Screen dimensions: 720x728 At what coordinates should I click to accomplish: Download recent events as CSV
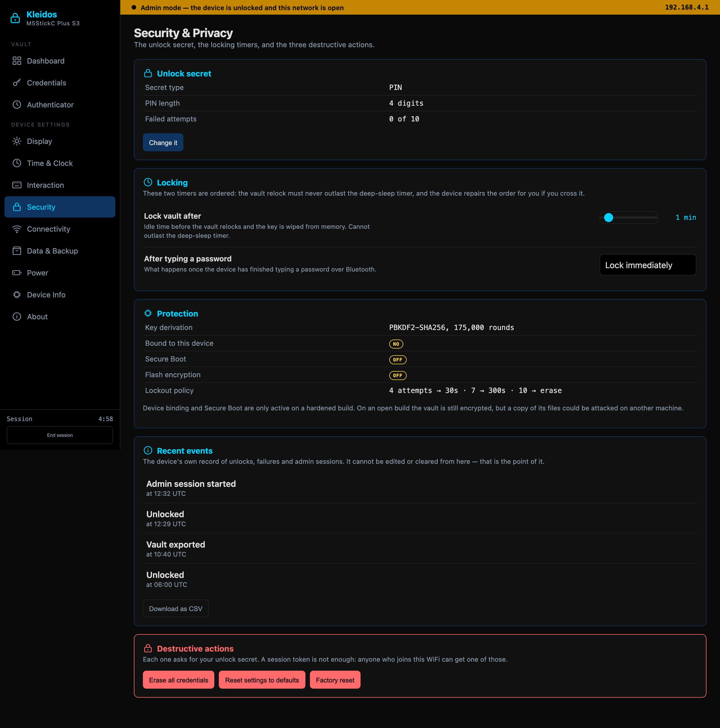tap(176, 608)
